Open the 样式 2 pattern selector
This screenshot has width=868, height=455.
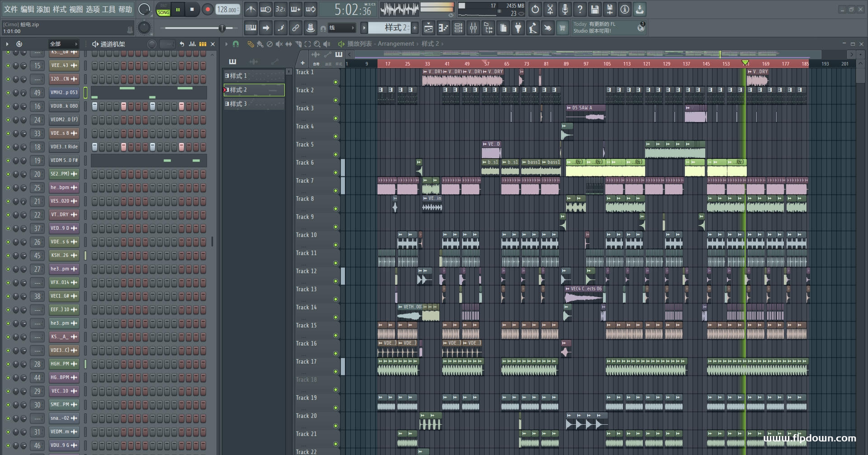[389, 28]
